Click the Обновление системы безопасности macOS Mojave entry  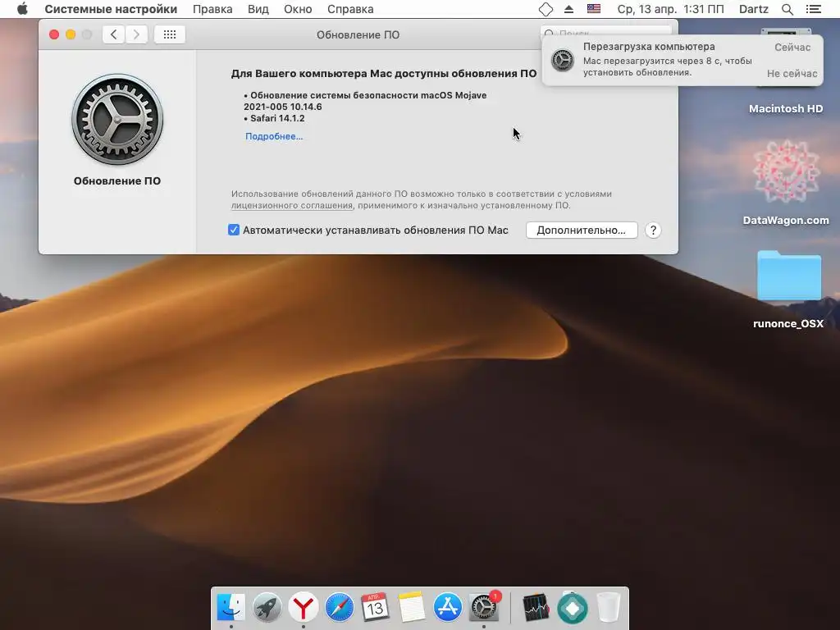click(365, 101)
